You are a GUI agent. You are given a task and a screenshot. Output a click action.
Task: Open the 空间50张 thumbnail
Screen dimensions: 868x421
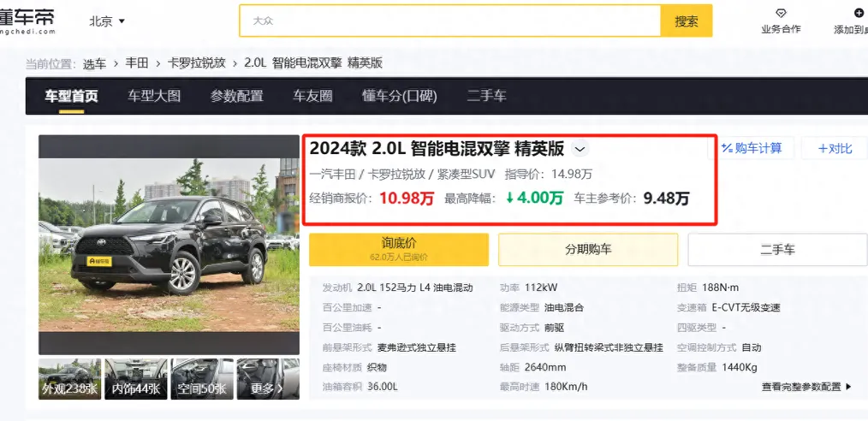tap(202, 379)
